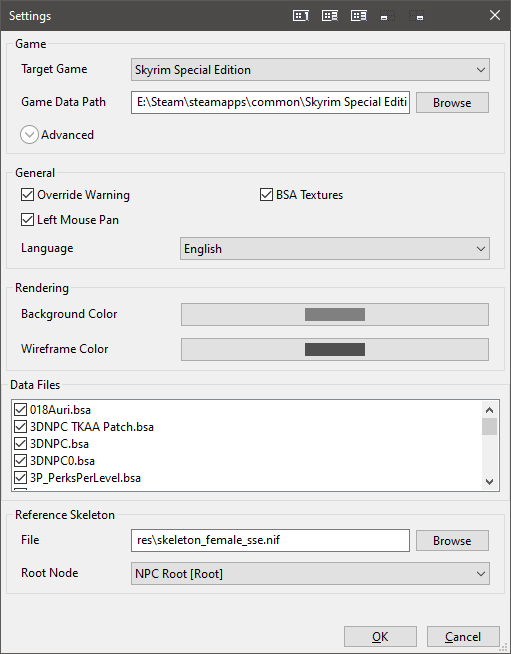Image resolution: width=511 pixels, height=654 pixels.
Task: Click the dotted bottom-left dock icon in title bar
Action: pos(388,16)
